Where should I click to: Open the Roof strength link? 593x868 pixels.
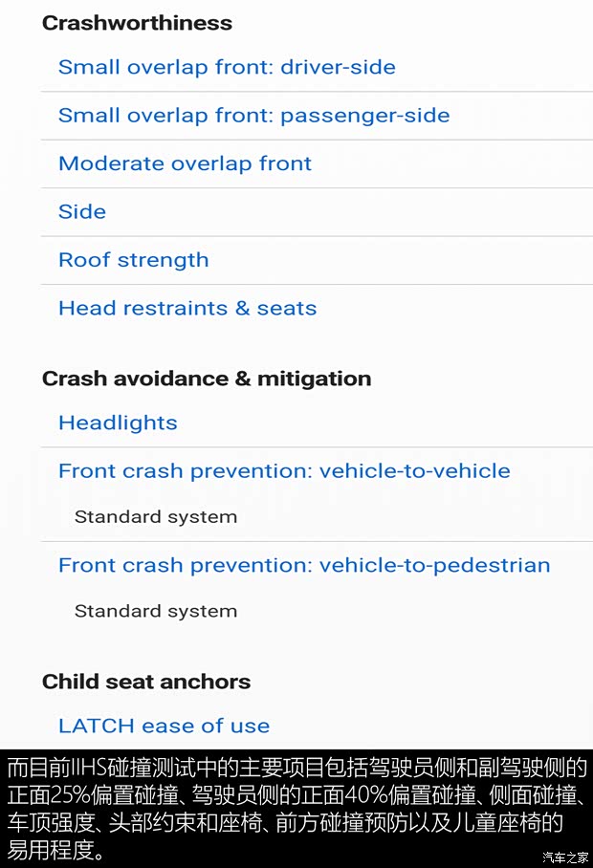133,260
